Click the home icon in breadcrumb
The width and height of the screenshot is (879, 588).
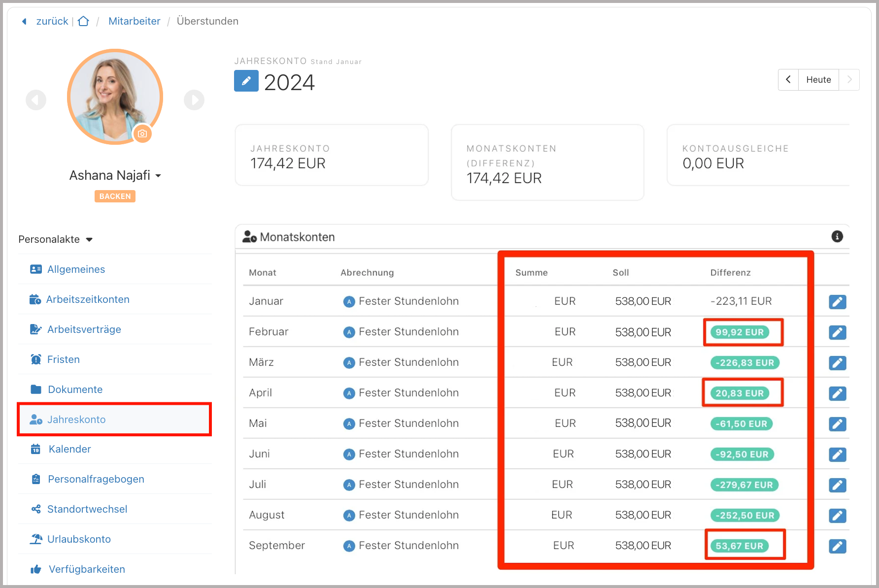click(84, 21)
